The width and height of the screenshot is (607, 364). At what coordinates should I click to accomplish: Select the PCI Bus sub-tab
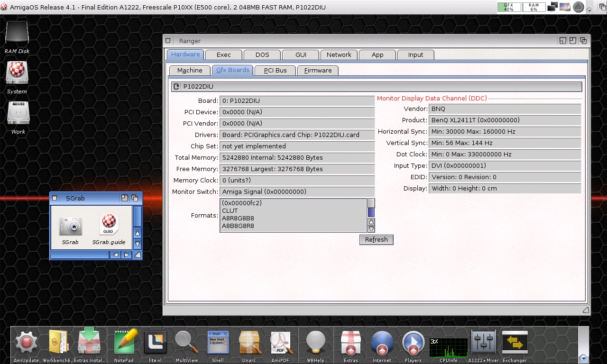pyautogui.click(x=275, y=71)
